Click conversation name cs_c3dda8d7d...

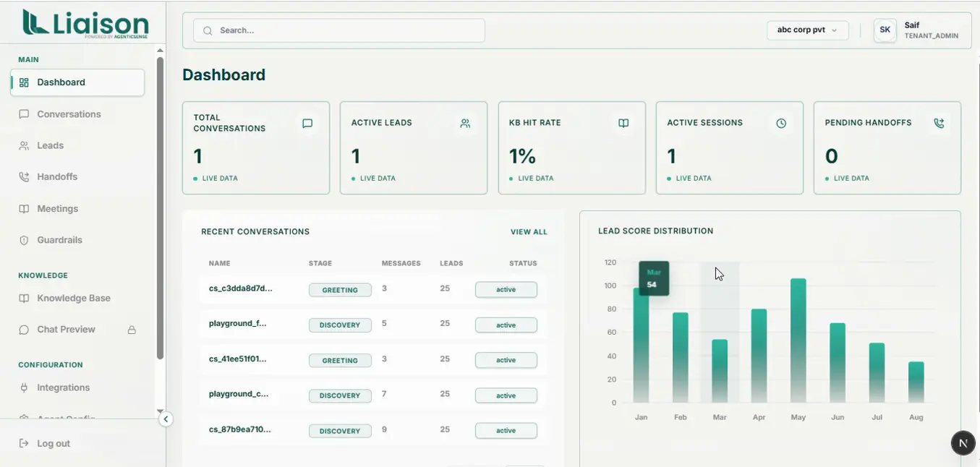(241, 288)
